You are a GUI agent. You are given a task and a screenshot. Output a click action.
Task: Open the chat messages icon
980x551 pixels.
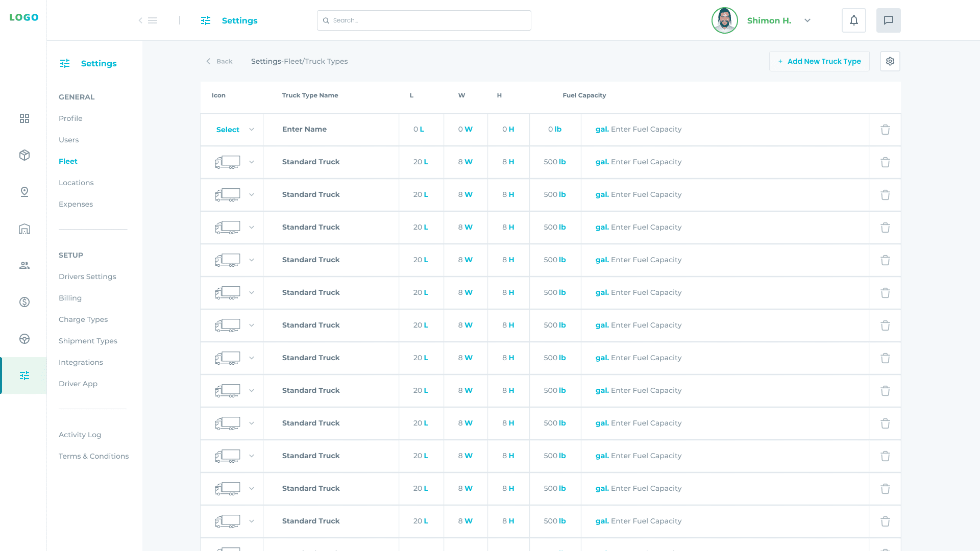coord(888,20)
